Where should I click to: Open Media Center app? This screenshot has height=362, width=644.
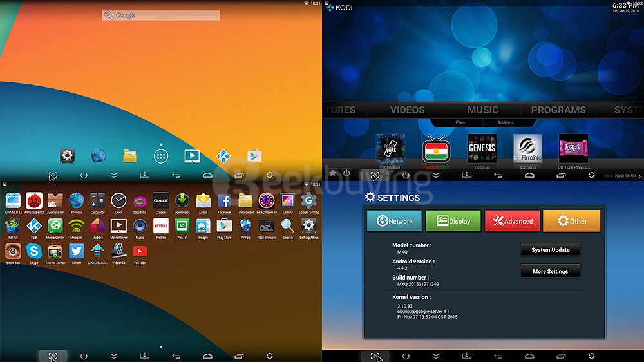coord(55,229)
